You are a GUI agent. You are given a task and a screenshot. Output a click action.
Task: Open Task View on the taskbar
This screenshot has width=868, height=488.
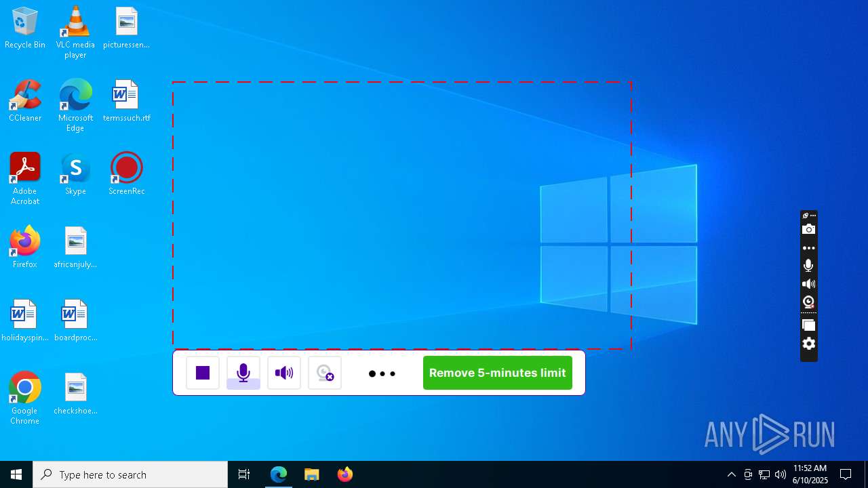(244, 474)
